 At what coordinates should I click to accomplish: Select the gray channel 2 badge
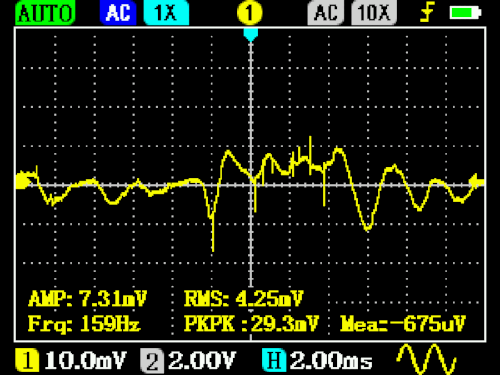click(x=152, y=360)
